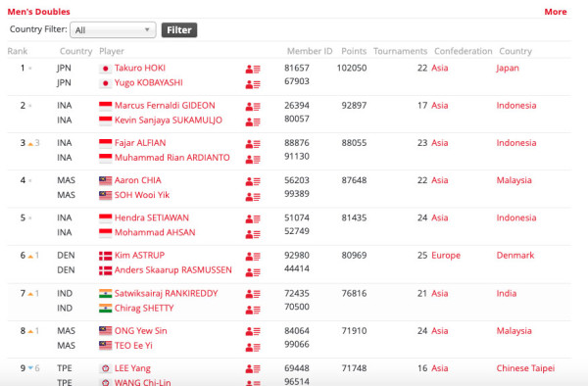
Task: Click the Rank column header
Action: pyautogui.click(x=18, y=51)
